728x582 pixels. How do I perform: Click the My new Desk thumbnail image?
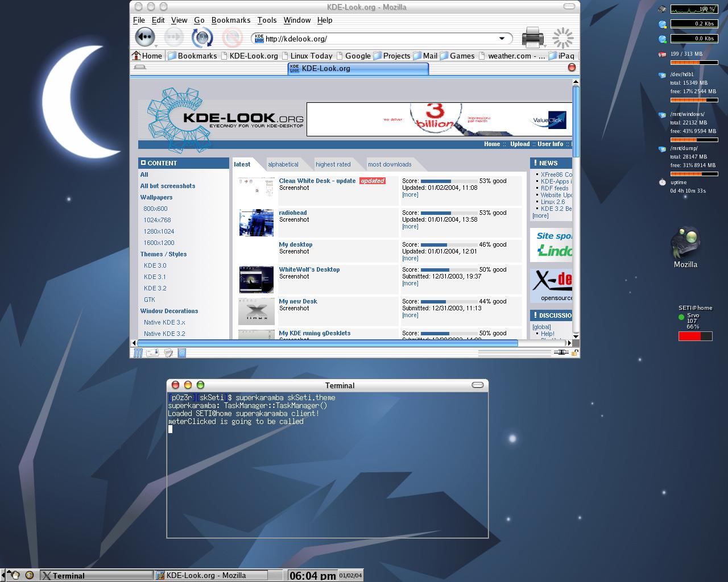(x=257, y=311)
